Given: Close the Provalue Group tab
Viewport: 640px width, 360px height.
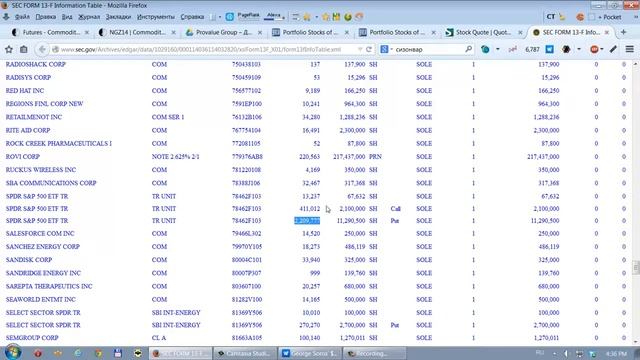Looking at the screenshot, I should pos(260,32).
